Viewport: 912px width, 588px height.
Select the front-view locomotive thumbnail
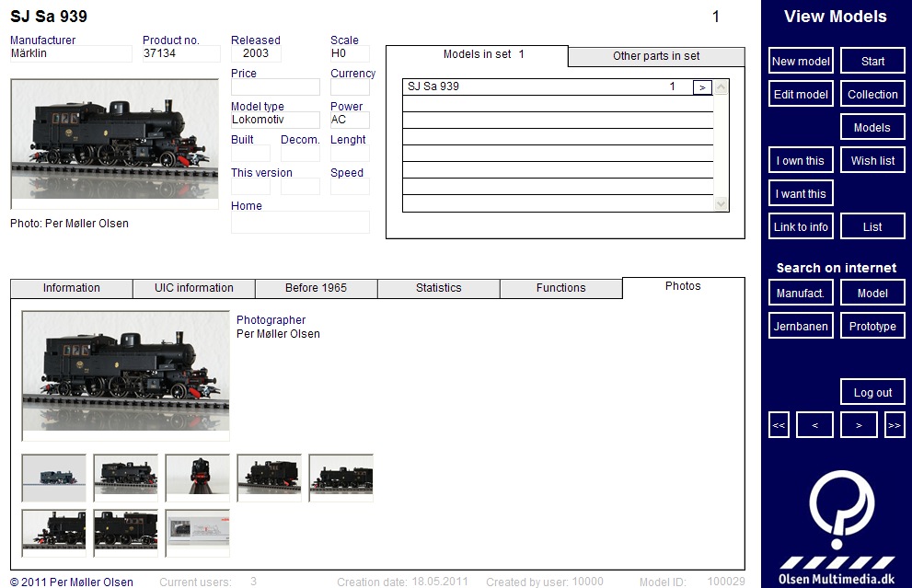pyautogui.click(x=197, y=478)
